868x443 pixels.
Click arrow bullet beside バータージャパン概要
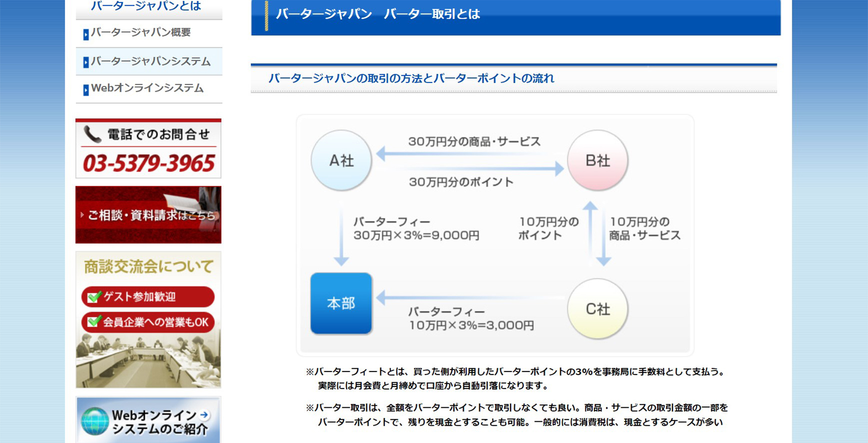(x=86, y=35)
